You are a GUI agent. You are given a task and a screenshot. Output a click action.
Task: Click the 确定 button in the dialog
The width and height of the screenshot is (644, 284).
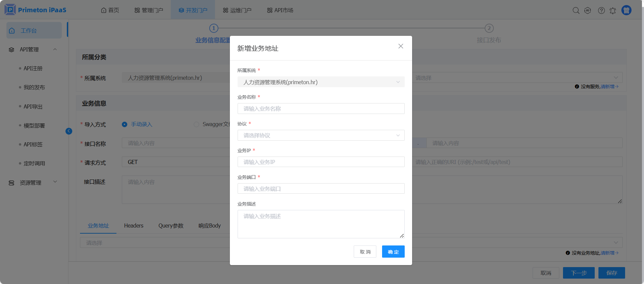tap(393, 252)
